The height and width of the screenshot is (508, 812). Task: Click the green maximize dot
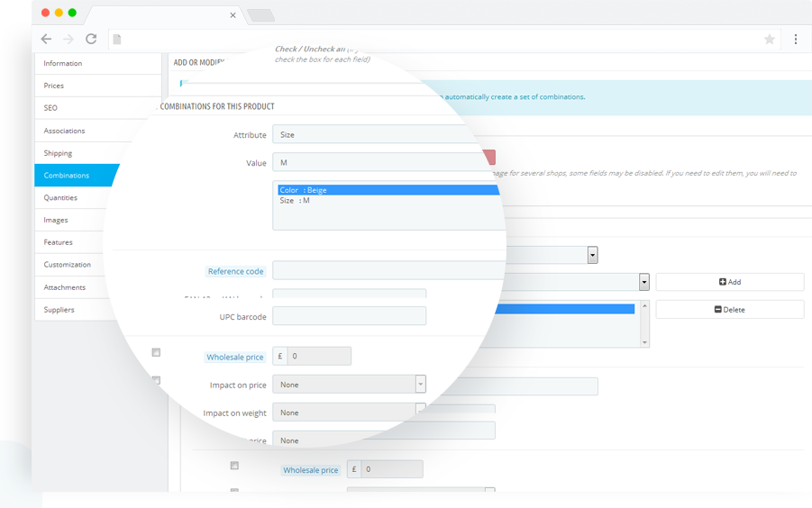point(72,13)
